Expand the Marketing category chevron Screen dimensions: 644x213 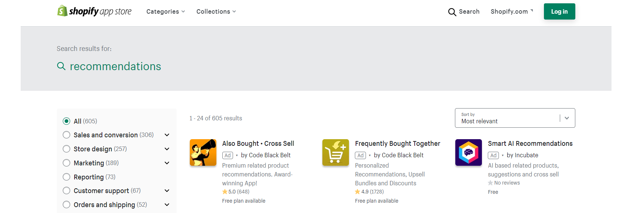[x=167, y=163]
